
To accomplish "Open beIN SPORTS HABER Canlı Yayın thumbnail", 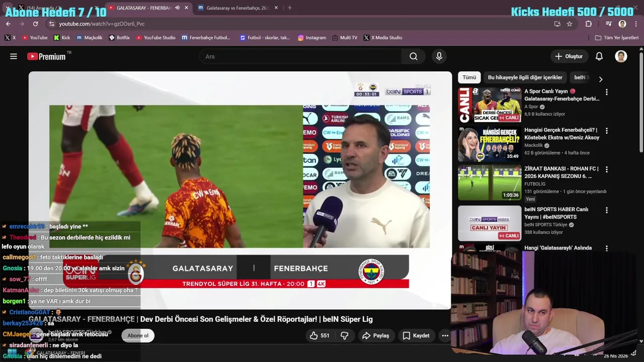I will point(490,223).
